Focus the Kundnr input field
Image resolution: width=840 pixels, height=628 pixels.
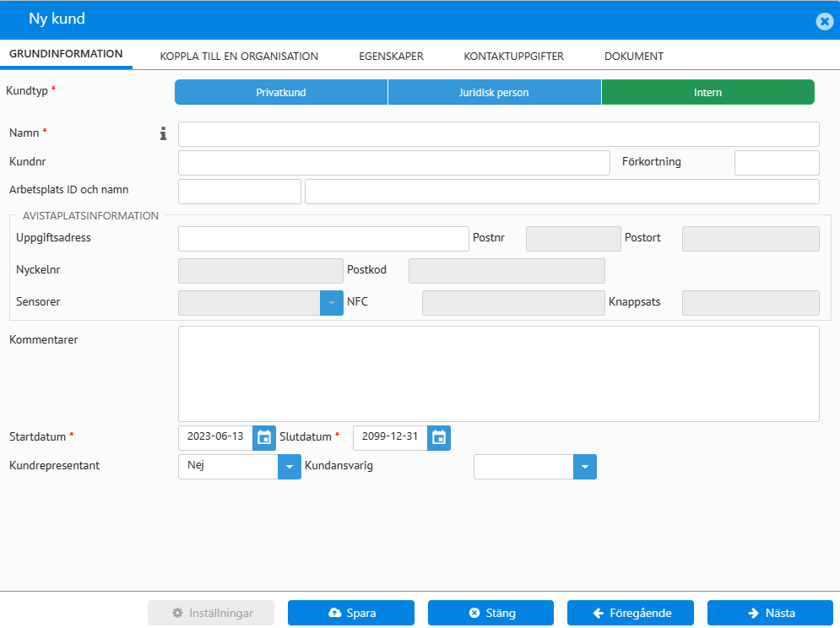[393, 163]
